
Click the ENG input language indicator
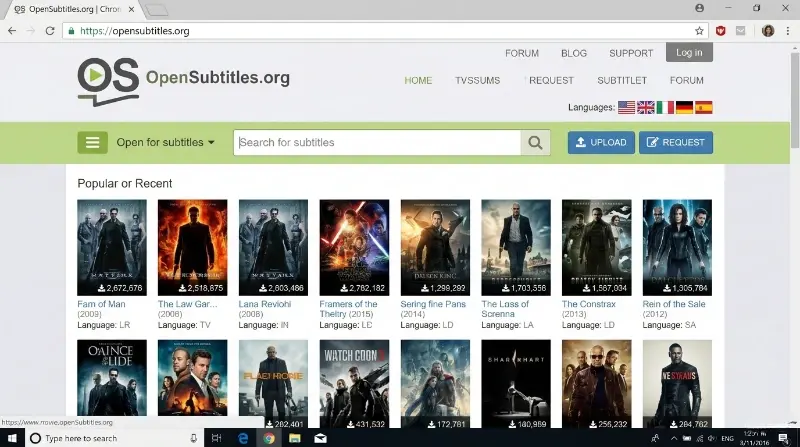click(x=728, y=438)
